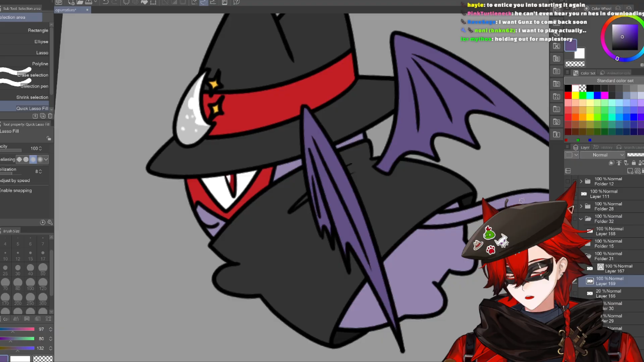This screenshot has width=644, height=362.
Task: Open the Layer panel hamburger menu
Action: click(568, 147)
